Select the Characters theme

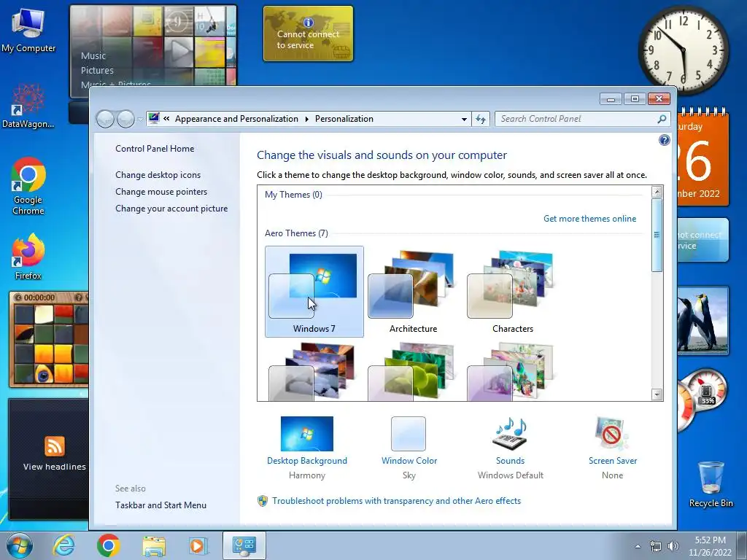513,292
